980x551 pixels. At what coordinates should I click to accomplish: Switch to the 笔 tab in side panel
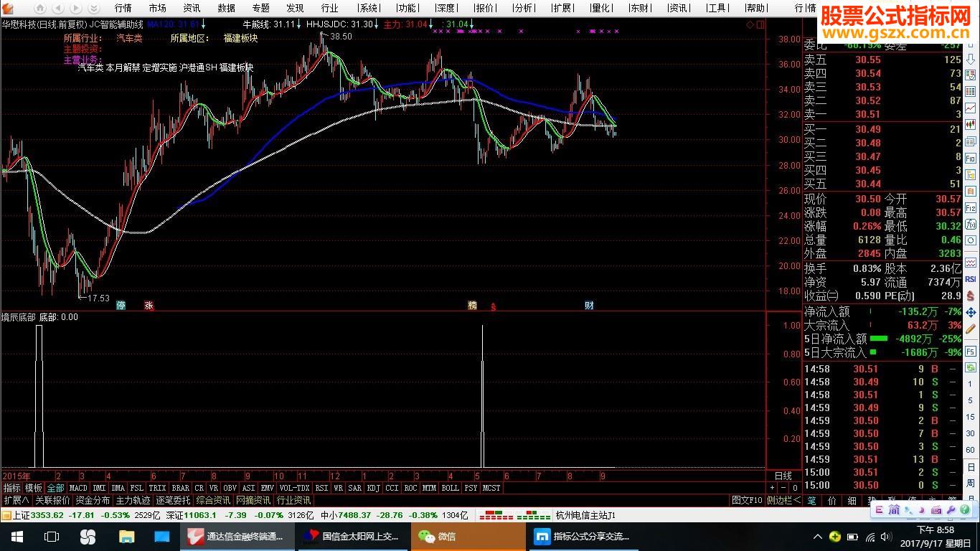[811, 500]
